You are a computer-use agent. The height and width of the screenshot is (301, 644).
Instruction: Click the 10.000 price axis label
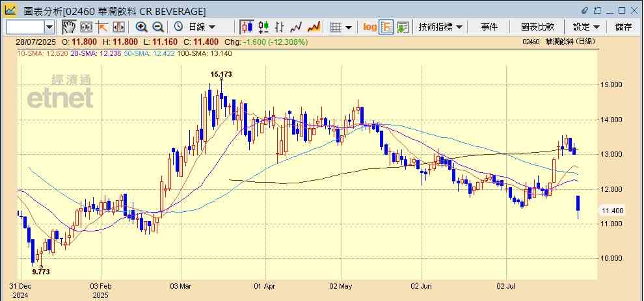[612, 258]
